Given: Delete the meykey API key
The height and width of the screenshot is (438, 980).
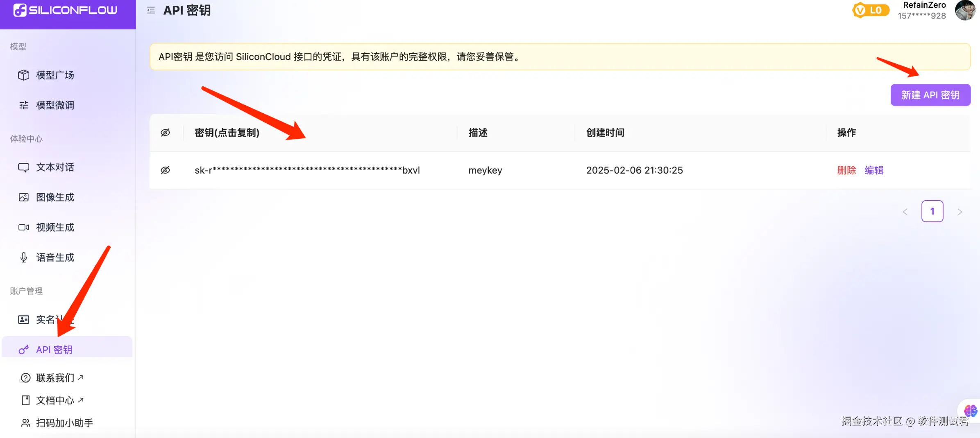Looking at the screenshot, I should click(x=846, y=170).
